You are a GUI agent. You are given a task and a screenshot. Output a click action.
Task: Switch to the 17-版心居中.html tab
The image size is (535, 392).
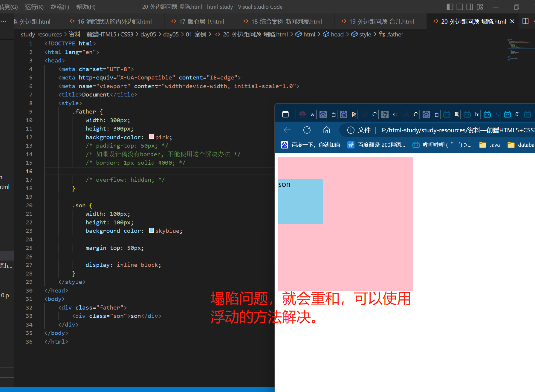click(201, 22)
